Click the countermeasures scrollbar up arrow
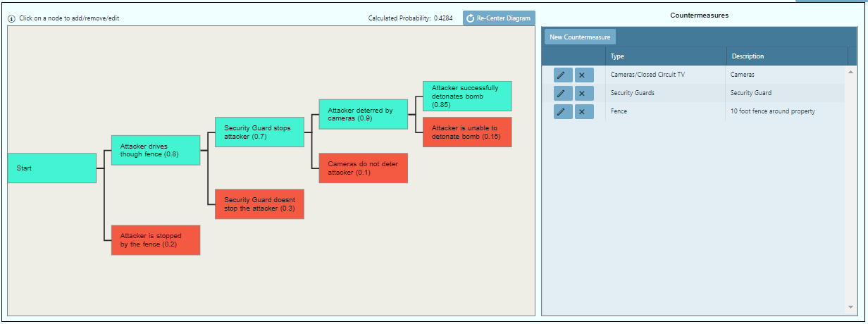This screenshot has height=324, width=868. pyautogui.click(x=851, y=72)
